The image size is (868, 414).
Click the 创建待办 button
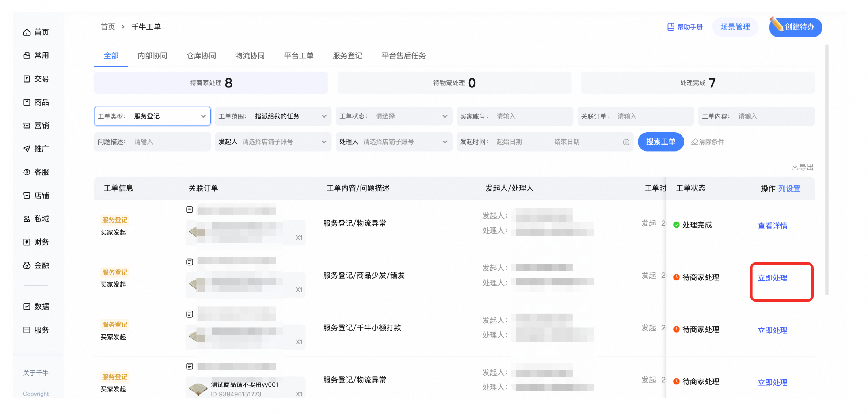coord(795,27)
